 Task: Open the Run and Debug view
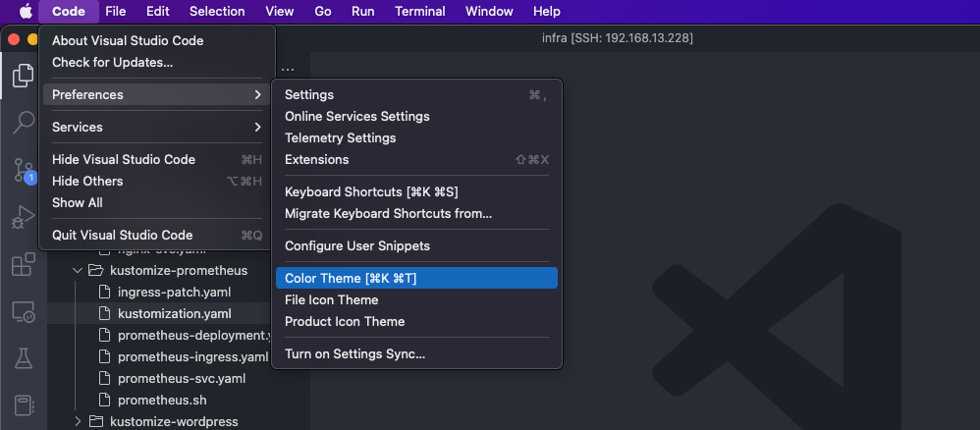point(24,217)
